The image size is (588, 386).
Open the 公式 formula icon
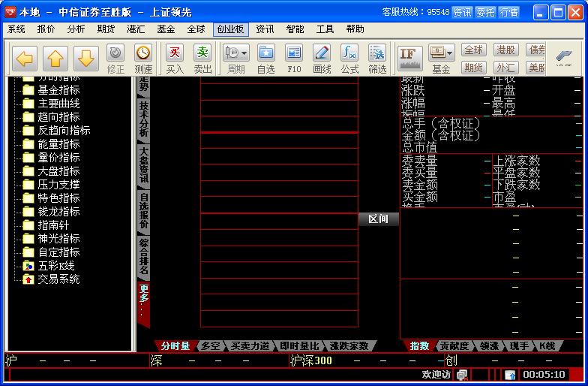(349, 59)
